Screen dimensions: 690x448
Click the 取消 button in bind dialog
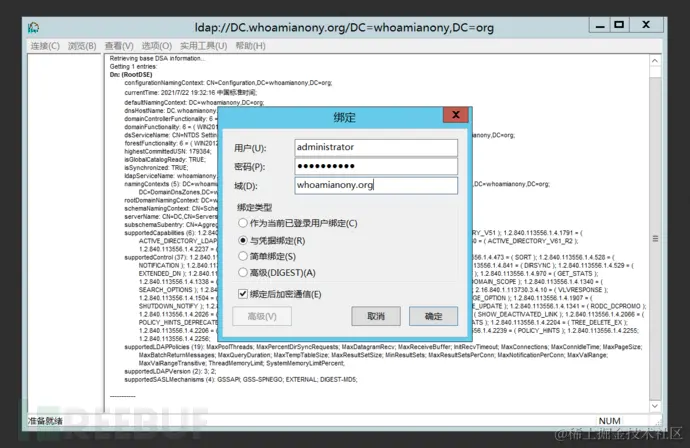(376, 316)
